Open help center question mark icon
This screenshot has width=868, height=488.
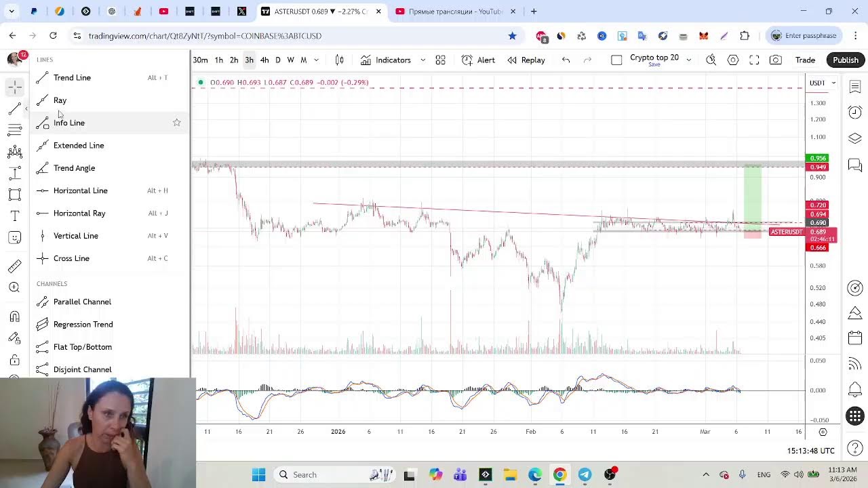854,448
